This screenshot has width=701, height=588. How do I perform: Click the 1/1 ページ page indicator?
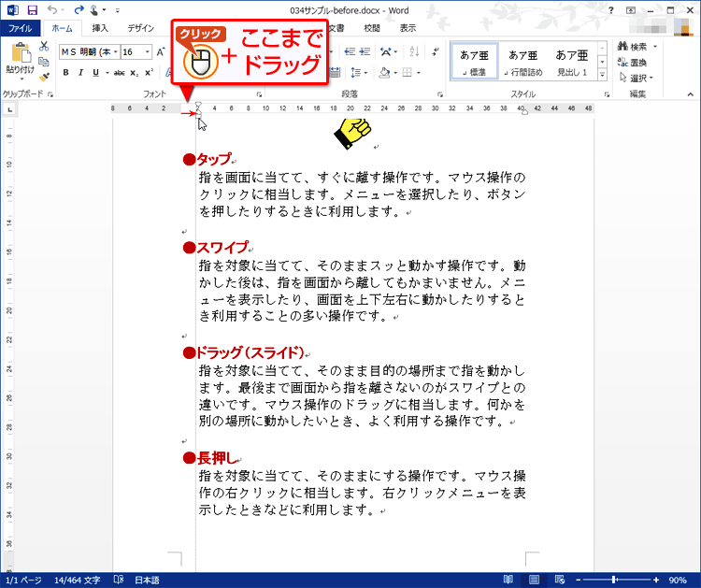coord(23,580)
